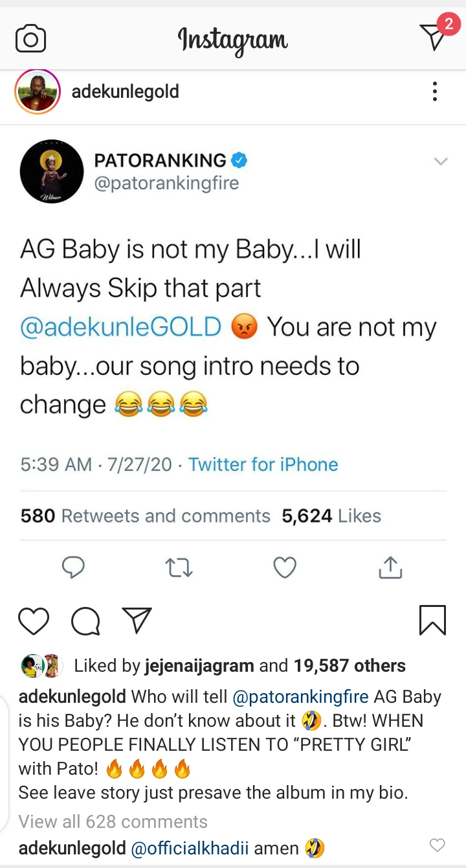Tap Patoranking's tweet profile avatar

pos(52,172)
